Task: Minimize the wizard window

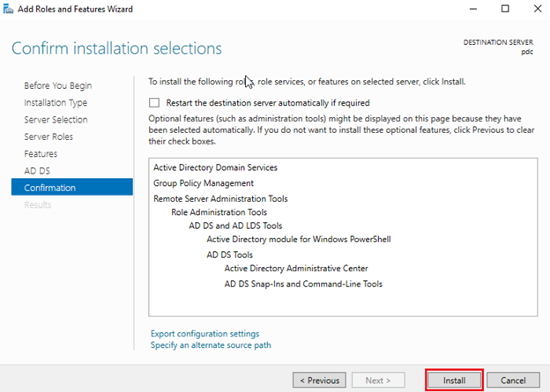Action: point(473,9)
